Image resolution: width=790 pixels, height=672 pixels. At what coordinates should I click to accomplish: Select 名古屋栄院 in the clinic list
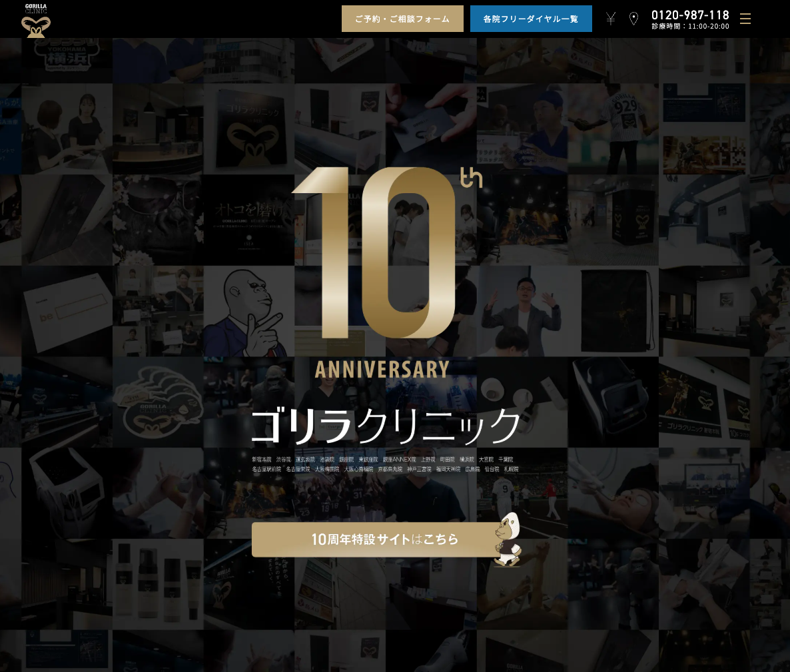pyautogui.click(x=298, y=469)
